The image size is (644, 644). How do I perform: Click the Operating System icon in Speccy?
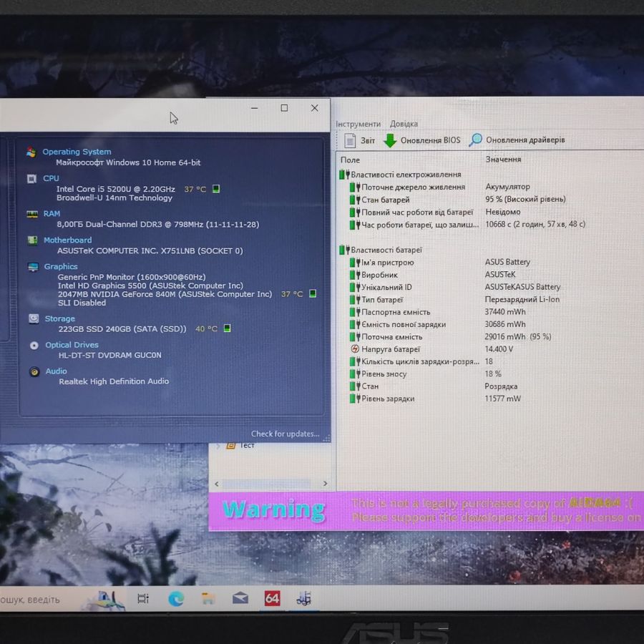(x=31, y=152)
